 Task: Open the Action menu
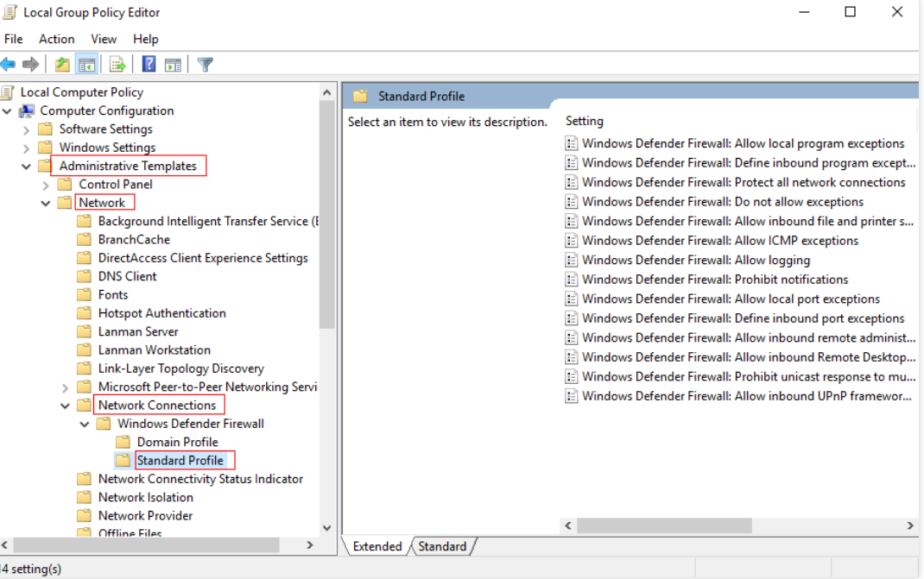click(56, 39)
